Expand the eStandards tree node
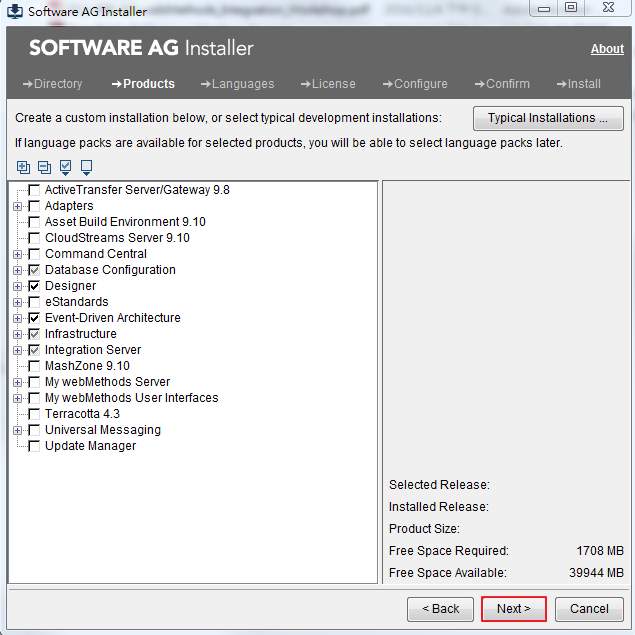Viewport: 635px width, 635px height. (x=17, y=303)
